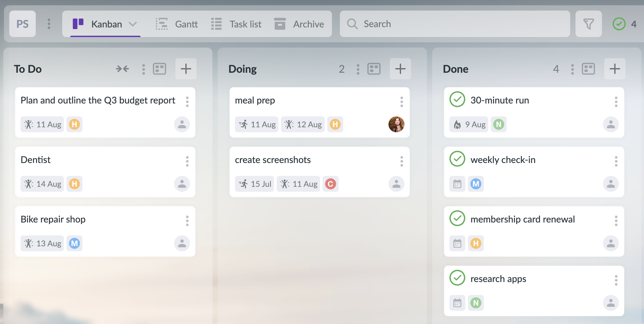
Task: Add a new task to Done
Action: coord(615,69)
